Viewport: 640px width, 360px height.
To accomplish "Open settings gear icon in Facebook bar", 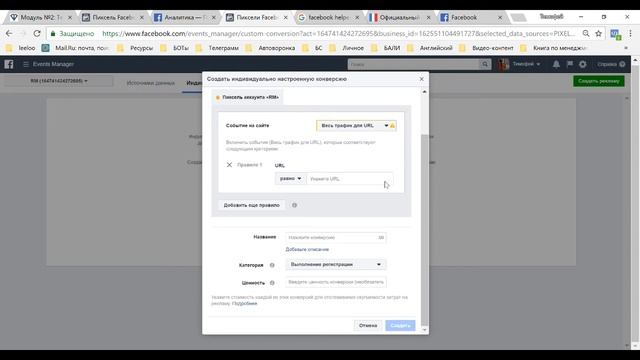I will tap(582, 64).
